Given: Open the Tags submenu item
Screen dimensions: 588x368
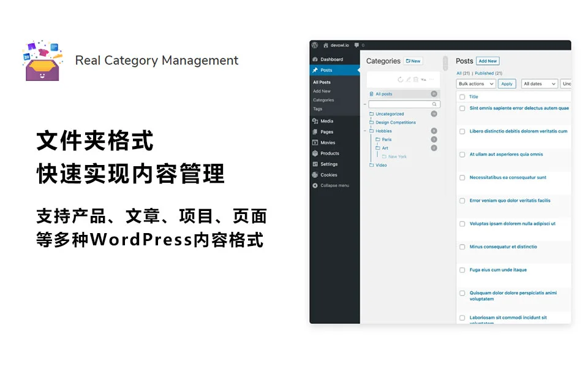Looking at the screenshot, I should tap(318, 109).
